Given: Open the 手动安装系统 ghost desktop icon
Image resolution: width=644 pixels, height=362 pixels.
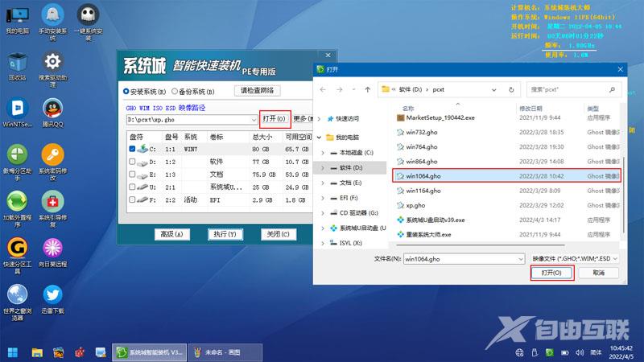Looking at the screenshot, I should 52,22.
